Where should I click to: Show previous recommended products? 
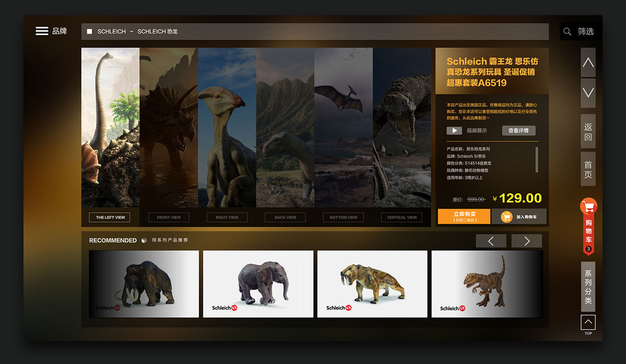pos(491,241)
